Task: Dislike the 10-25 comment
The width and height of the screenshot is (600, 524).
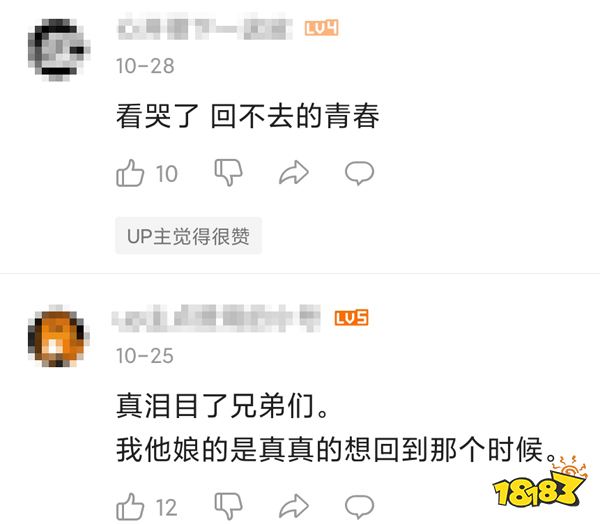Action: point(228,506)
